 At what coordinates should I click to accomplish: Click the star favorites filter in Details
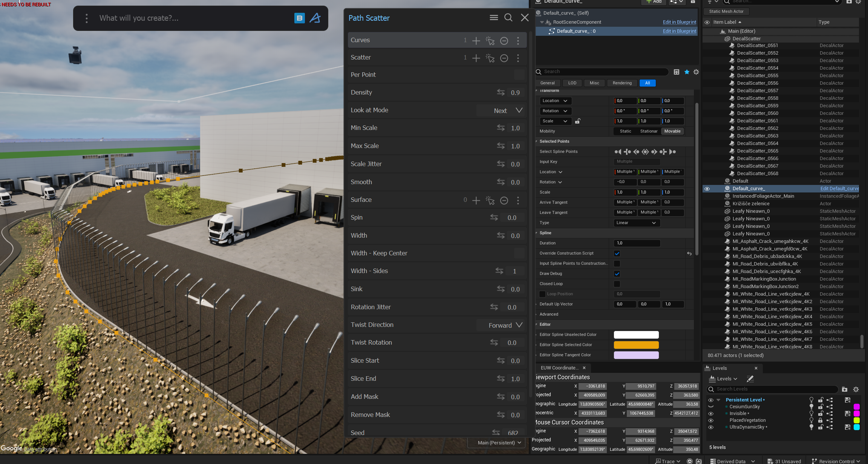687,72
